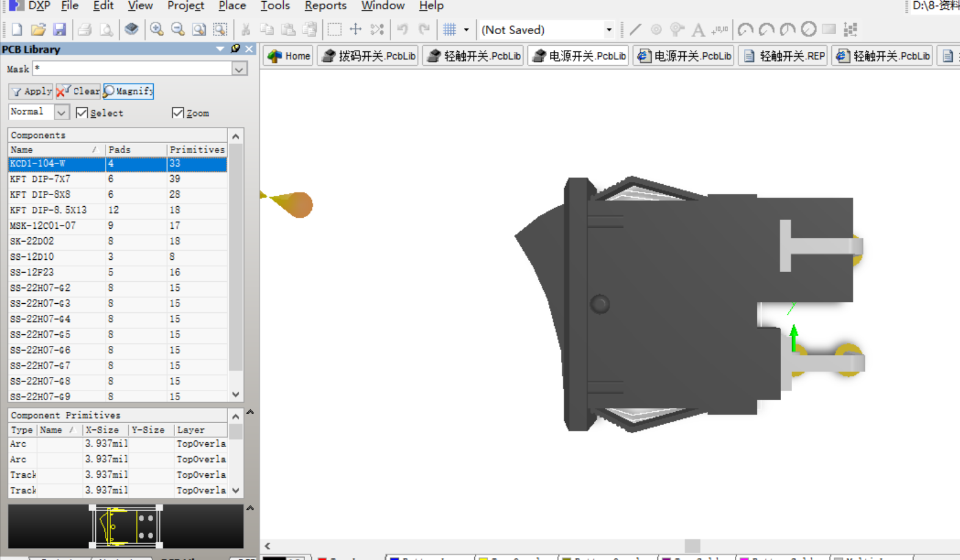Create a new document from toolbar
Image resolution: width=960 pixels, height=560 pixels.
[x=16, y=29]
